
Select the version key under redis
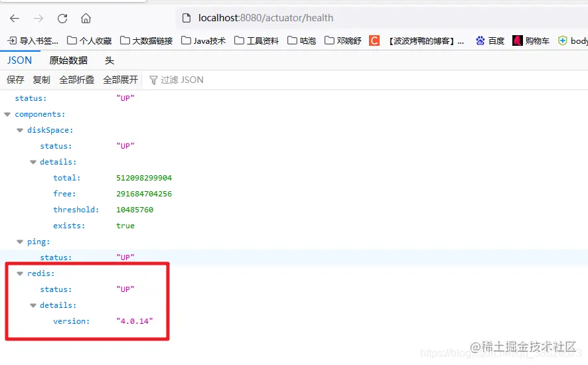pos(71,321)
